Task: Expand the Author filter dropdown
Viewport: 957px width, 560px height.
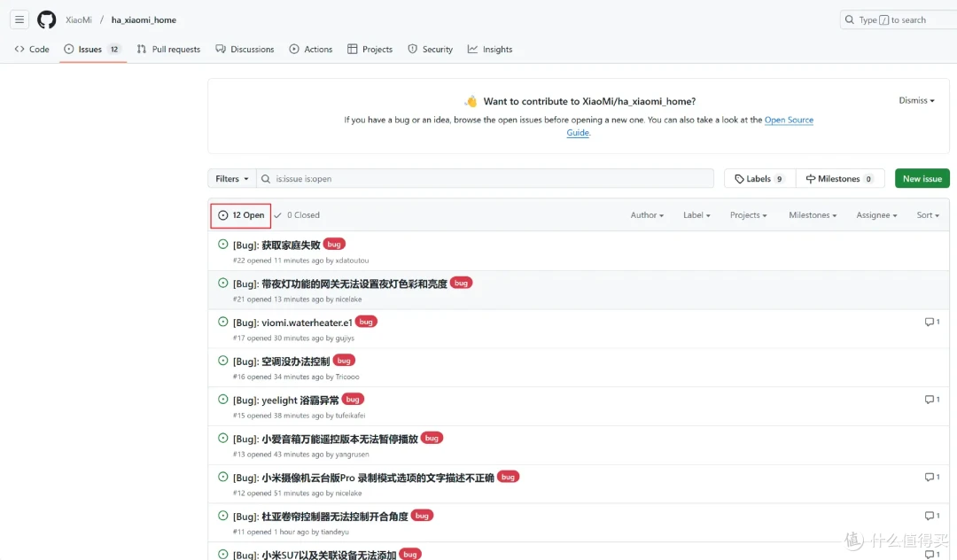Action: [x=647, y=214]
